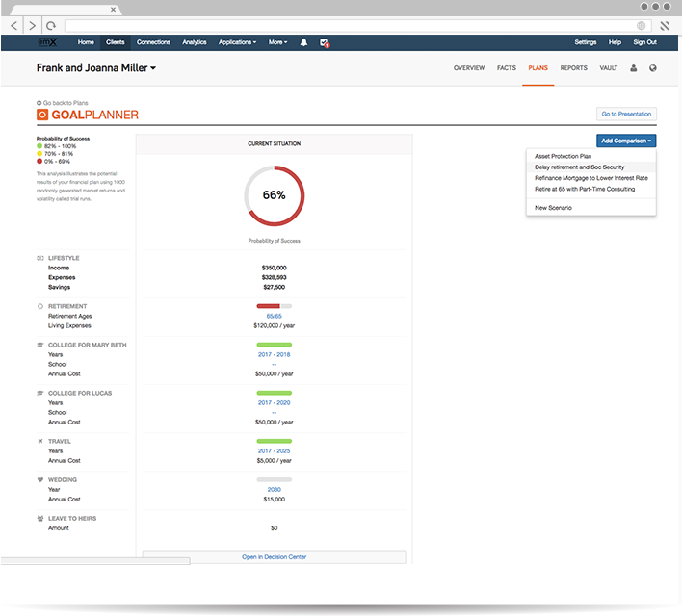Switch to the Plans tab
The height and width of the screenshot is (616, 682).
(x=538, y=68)
